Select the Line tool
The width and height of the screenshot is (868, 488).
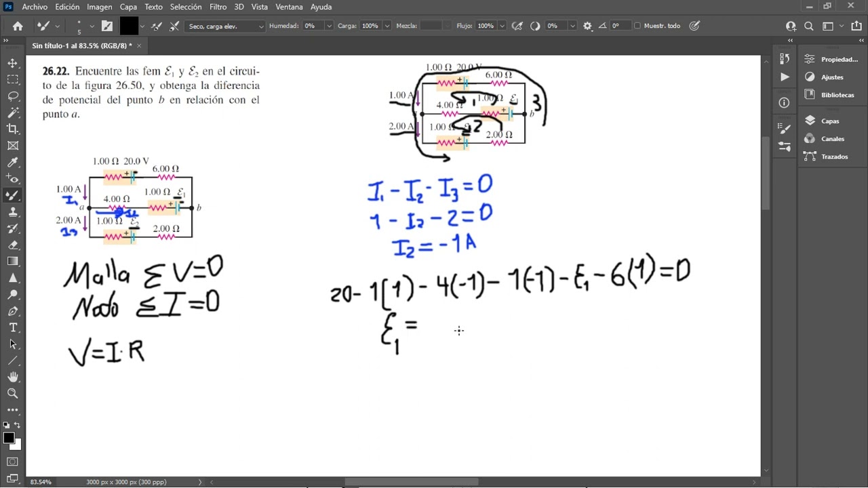(12, 361)
